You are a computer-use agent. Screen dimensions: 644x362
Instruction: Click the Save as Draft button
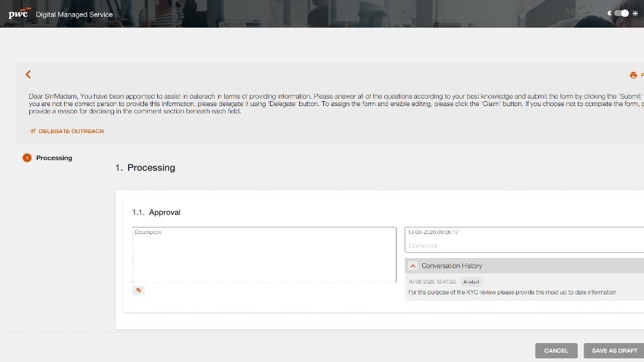click(614, 350)
